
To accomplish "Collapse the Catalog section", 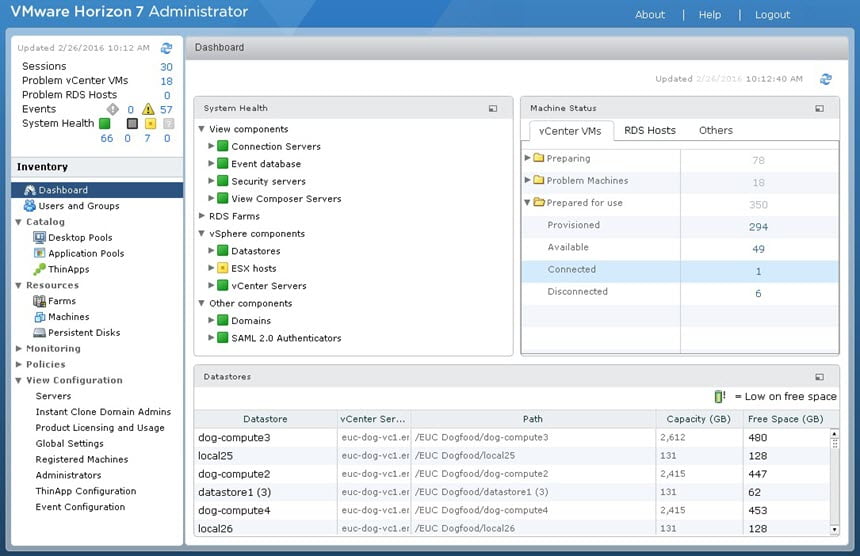I will pos(19,222).
